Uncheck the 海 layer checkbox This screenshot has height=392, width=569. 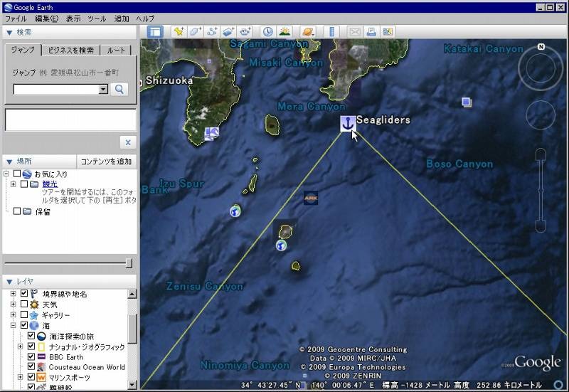(24, 325)
